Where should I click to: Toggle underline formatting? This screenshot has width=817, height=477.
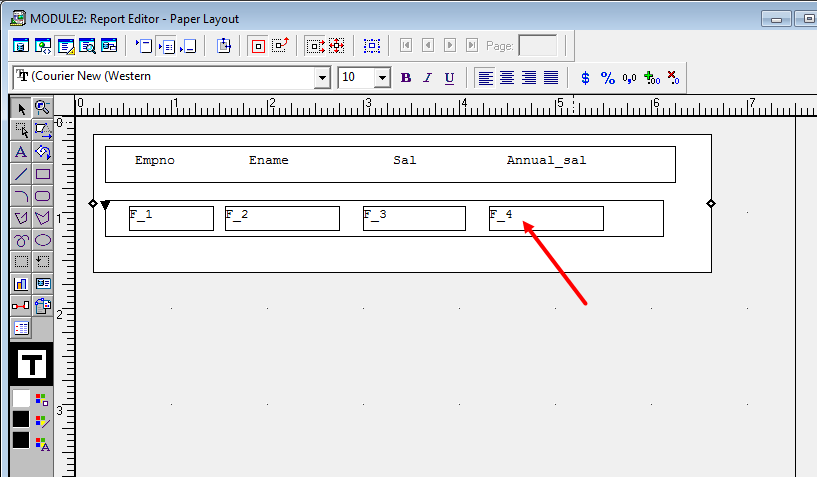(449, 78)
